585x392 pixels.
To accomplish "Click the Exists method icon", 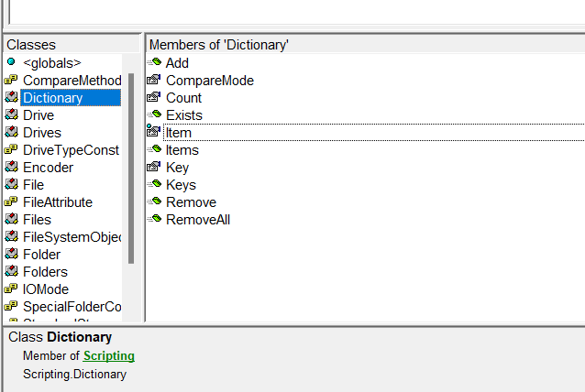I will pos(154,115).
